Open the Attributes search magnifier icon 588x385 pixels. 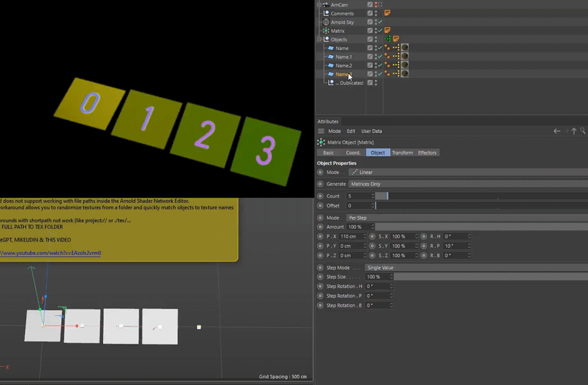[x=583, y=130]
